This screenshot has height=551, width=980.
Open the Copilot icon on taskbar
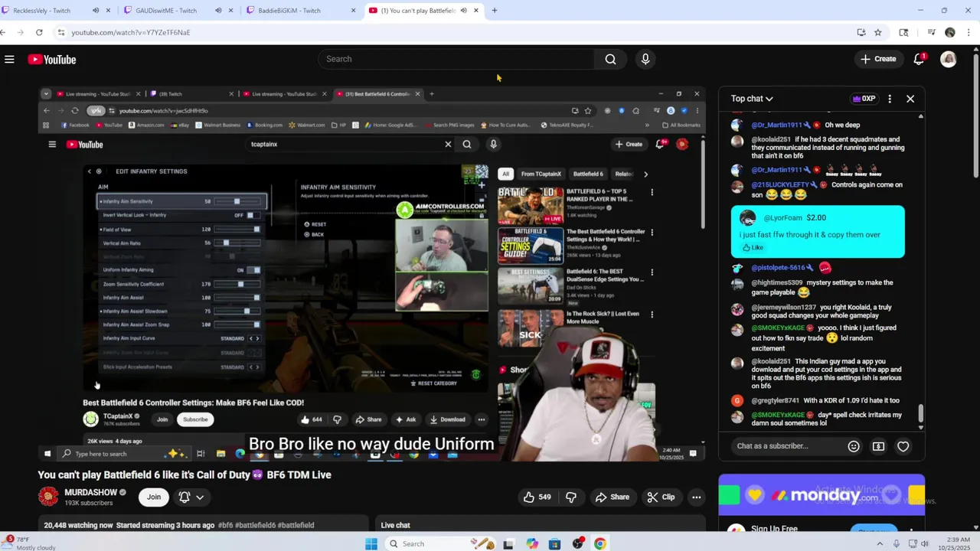(532, 544)
